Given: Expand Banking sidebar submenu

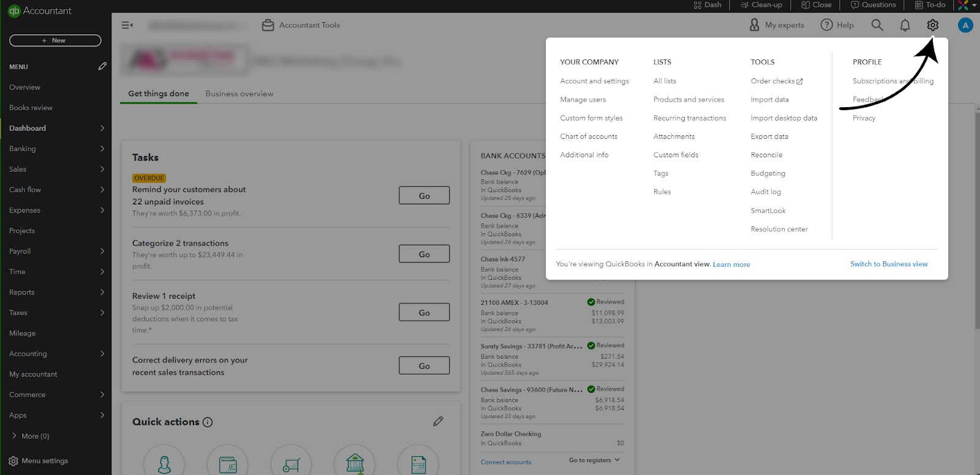Looking at the screenshot, I should click(102, 149).
